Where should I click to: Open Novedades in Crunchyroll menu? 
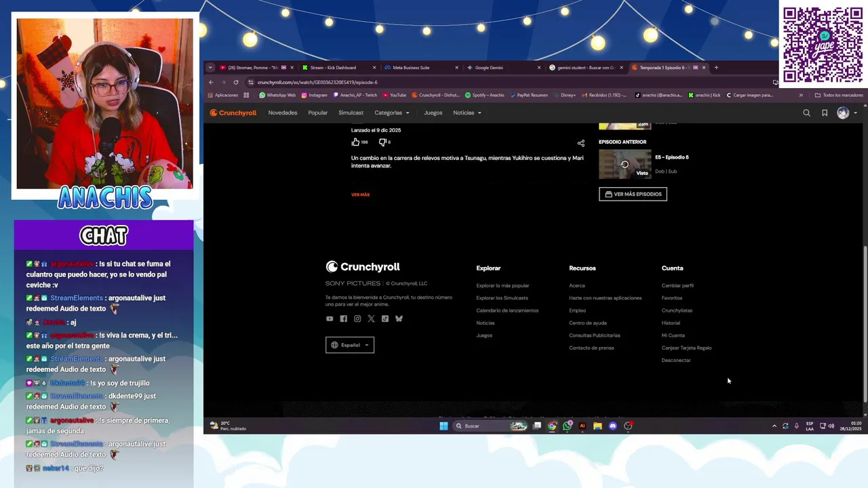pos(283,113)
